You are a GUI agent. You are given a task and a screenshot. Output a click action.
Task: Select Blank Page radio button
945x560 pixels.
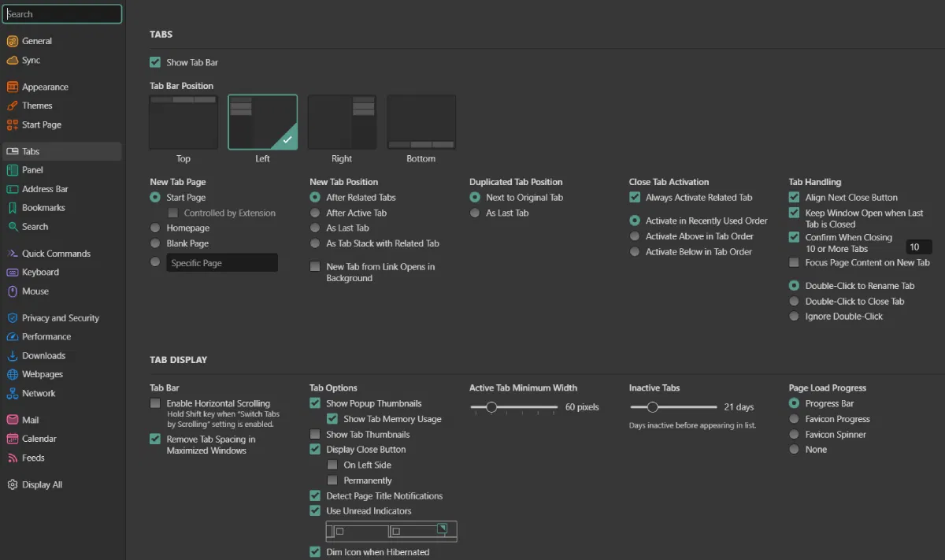pyautogui.click(x=155, y=243)
